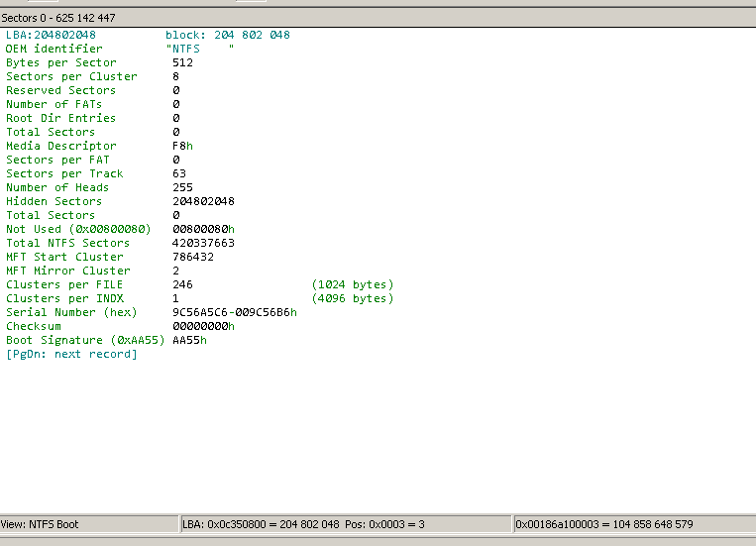Select the 'OEM identifier' field label
The height and width of the screenshot is (546, 756).
pos(54,49)
